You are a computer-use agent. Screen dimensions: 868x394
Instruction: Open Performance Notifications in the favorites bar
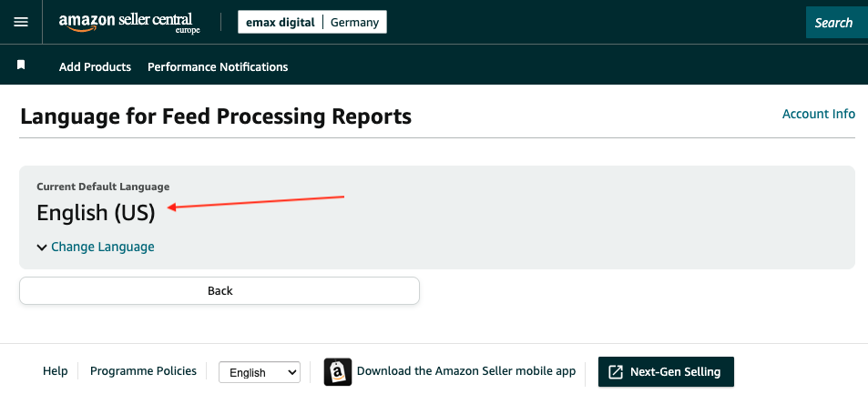218,67
